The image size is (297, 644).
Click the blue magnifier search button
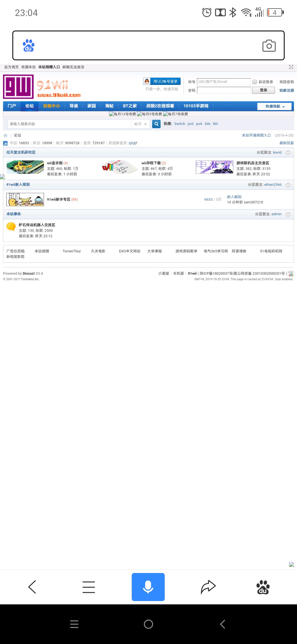click(156, 124)
